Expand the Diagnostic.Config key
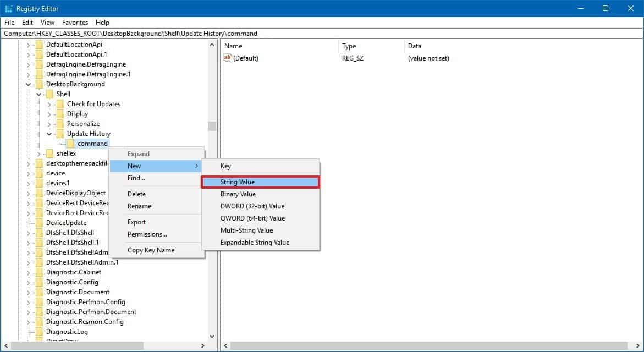The height and width of the screenshot is (352, 644). 29,282
